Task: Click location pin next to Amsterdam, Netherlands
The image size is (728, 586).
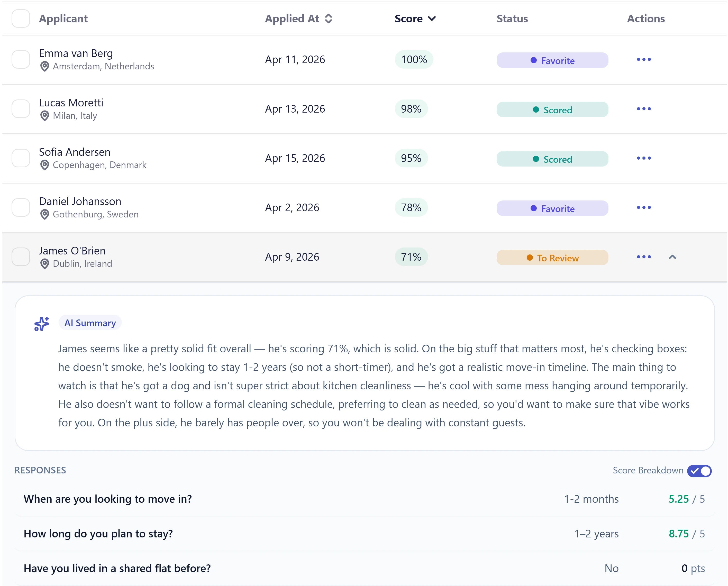Action: [44, 67]
